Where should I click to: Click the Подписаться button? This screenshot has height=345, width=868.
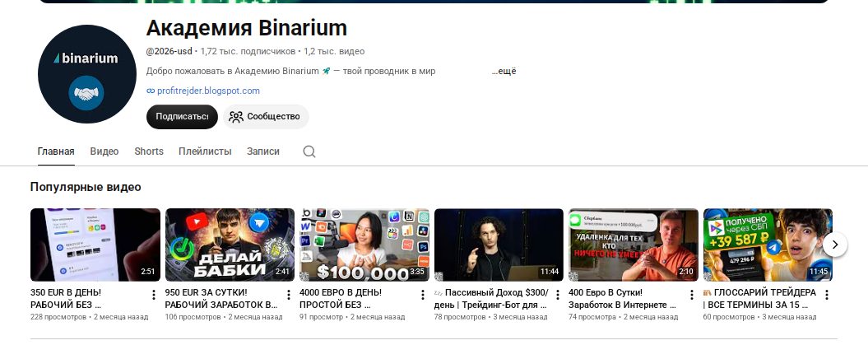click(182, 117)
